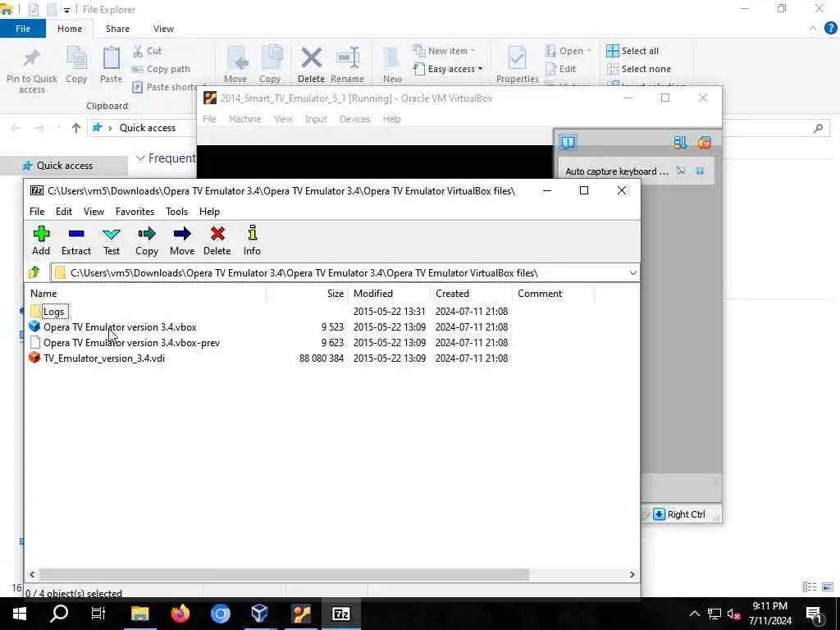840x630 pixels.
Task: Click the 7-Zip Move toolbar icon
Action: (x=182, y=240)
